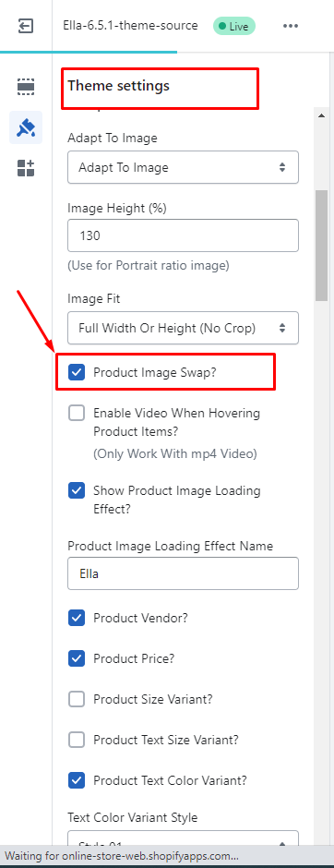
Task: Check the Product Text Size Variant option
Action: (x=77, y=740)
